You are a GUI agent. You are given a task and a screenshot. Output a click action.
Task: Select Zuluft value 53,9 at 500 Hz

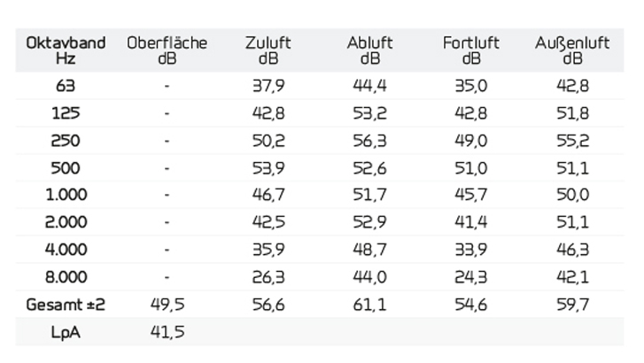click(x=268, y=168)
